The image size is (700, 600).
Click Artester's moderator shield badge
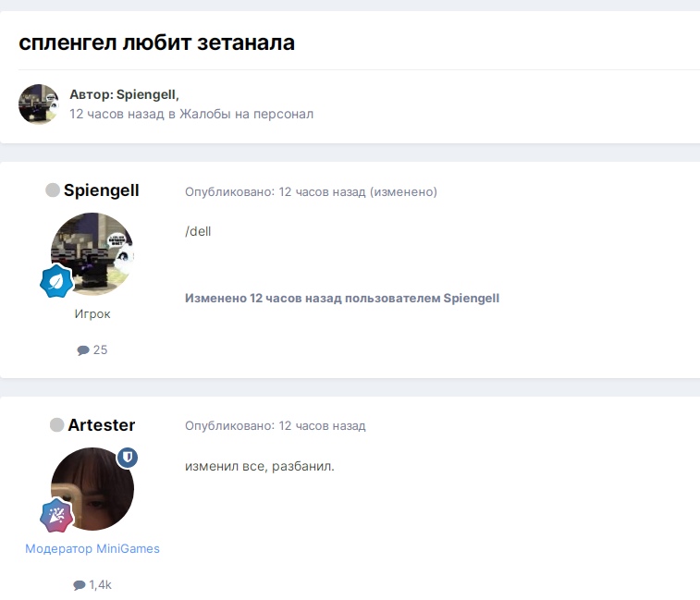point(127,458)
